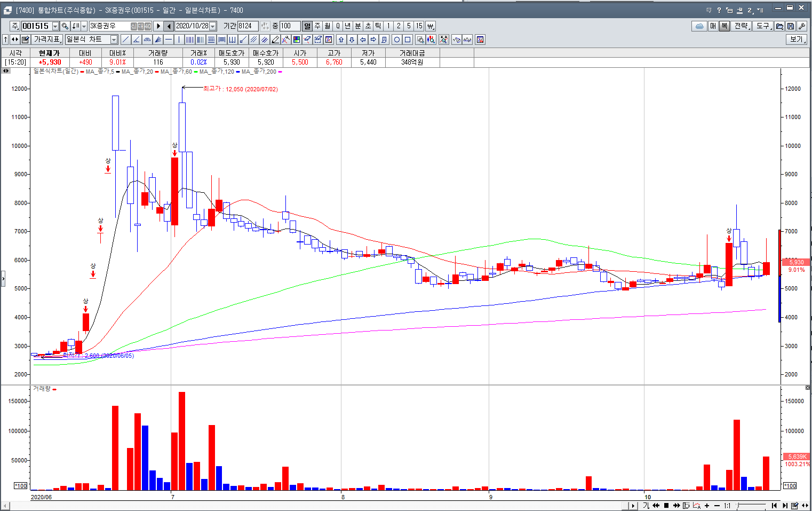Select the second (초) period toggle
Viewport: 812px width, 511px height.
click(x=368, y=26)
